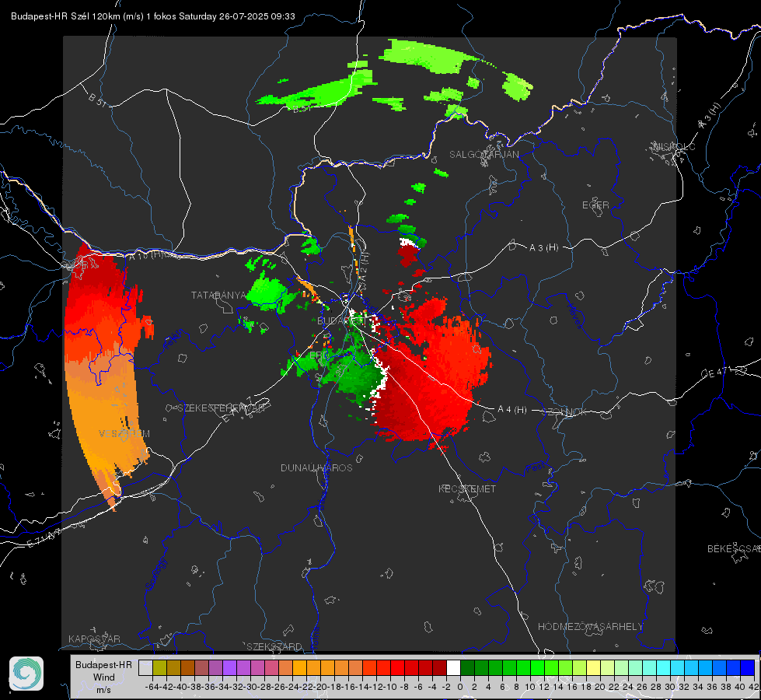Select the light grey first legend swatch
Image resolution: width=761 pixels, height=700 pixels.
pos(145,668)
